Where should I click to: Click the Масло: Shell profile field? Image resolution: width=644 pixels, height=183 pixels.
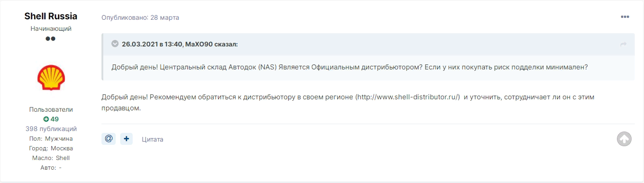51,158
